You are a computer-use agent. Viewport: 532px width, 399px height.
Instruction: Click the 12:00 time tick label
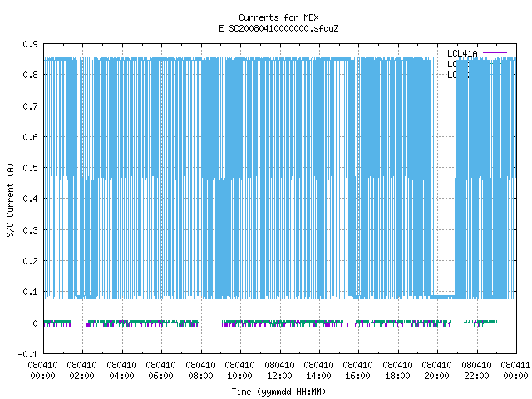pyautogui.click(x=279, y=376)
